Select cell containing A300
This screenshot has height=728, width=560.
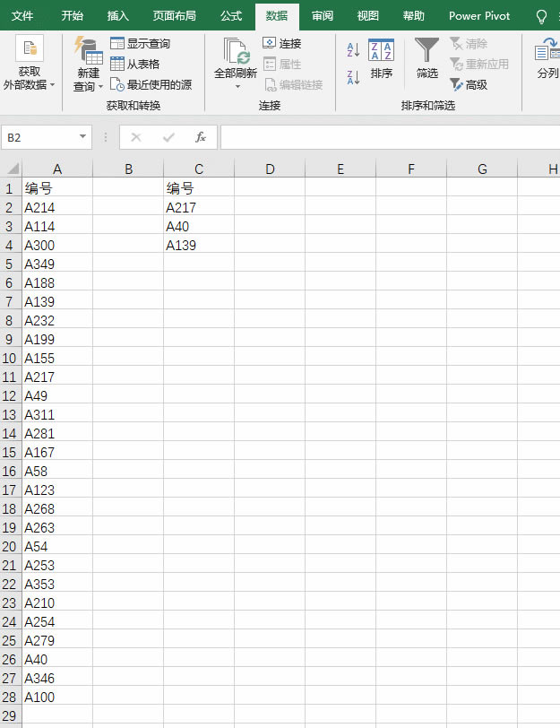point(57,245)
